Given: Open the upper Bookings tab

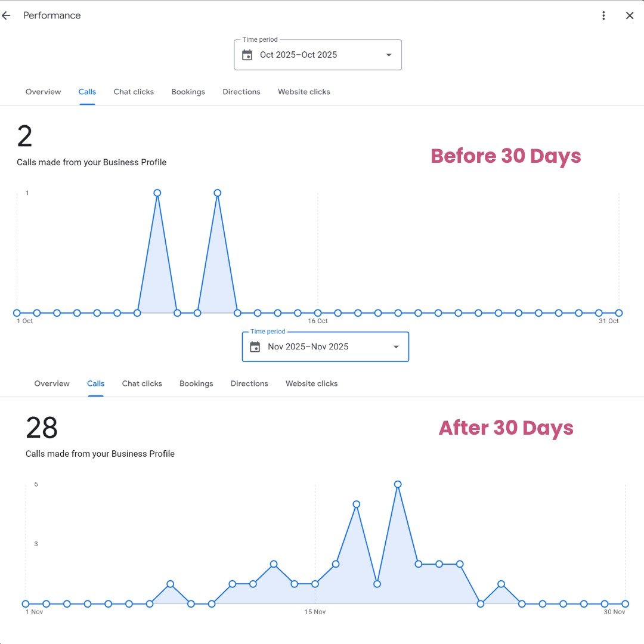Looking at the screenshot, I should (188, 92).
